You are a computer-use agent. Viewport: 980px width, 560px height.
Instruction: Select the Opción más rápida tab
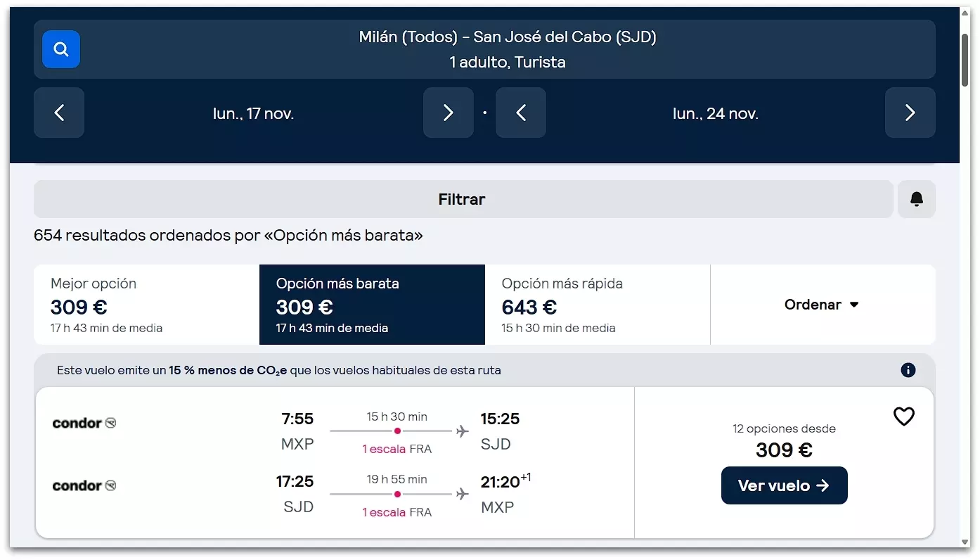[597, 305]
